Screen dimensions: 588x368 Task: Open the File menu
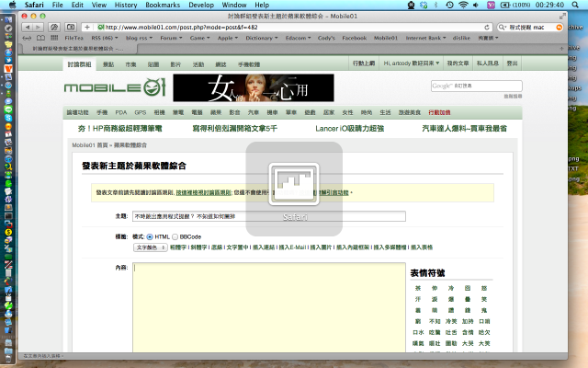[57, 5]
